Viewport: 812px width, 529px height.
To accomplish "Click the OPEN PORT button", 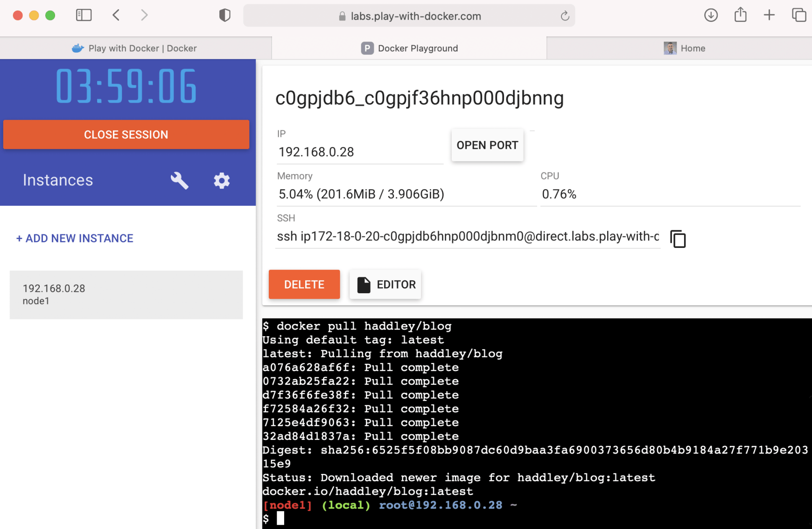I will (x=487, y=145).
